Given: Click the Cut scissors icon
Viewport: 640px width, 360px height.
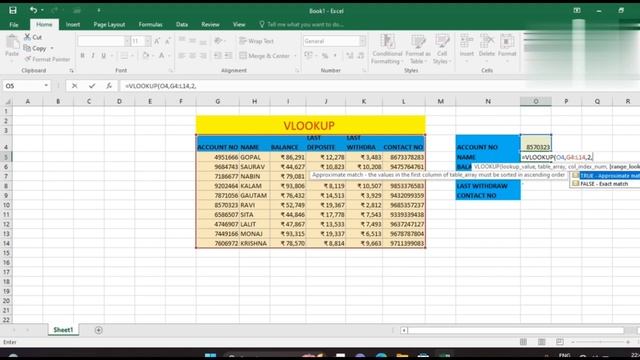Looking at the screenshot, I should [27, 37].
